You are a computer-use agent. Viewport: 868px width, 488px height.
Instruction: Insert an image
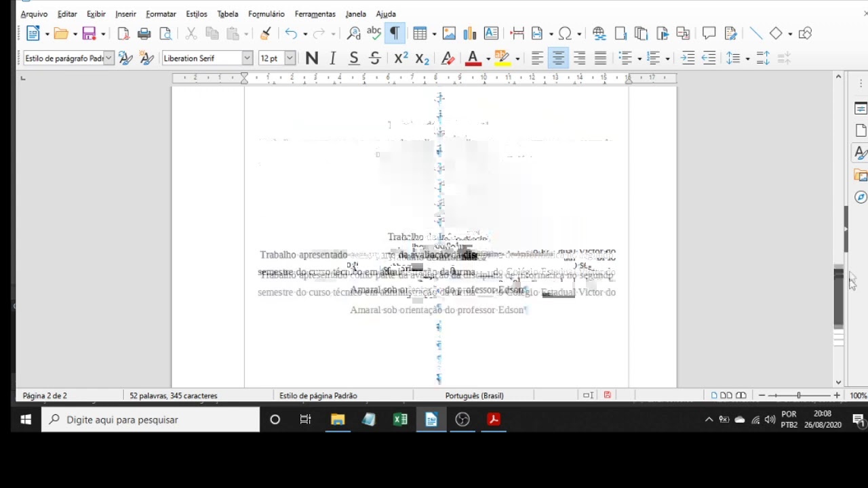449,33
